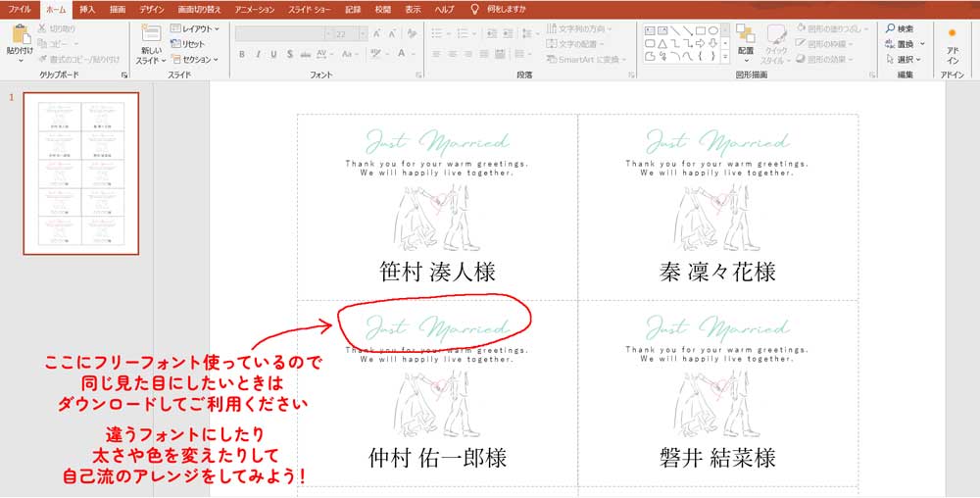Select the oval shape in shapes gallery

point(713,30)
